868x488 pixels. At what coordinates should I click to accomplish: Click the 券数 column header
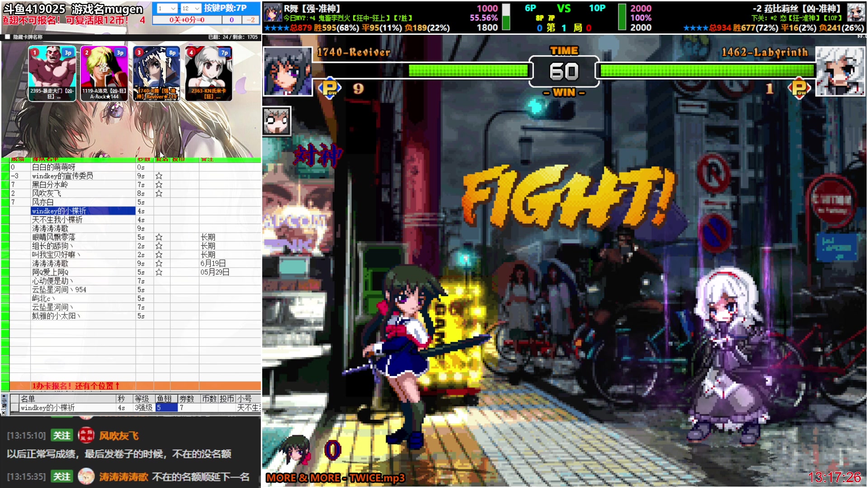(189, 399)
